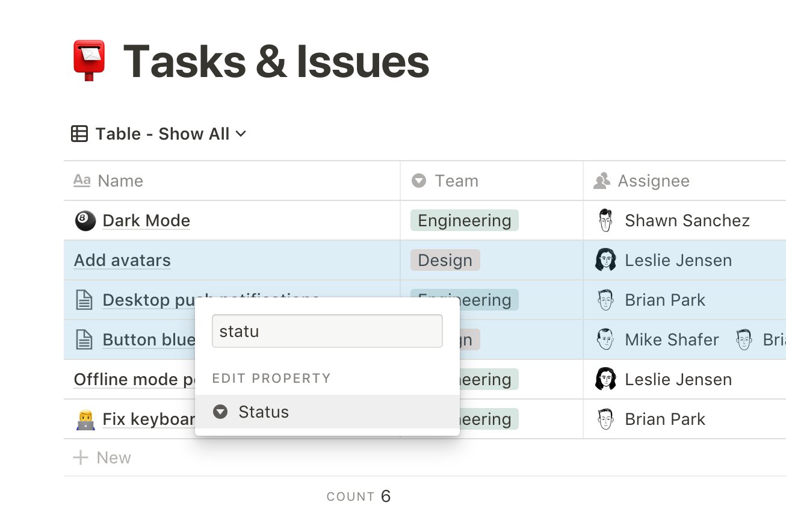Click Shawn Sanchez's avatar
This screenshot has height=532, width=786.
[x=605, y=221]
